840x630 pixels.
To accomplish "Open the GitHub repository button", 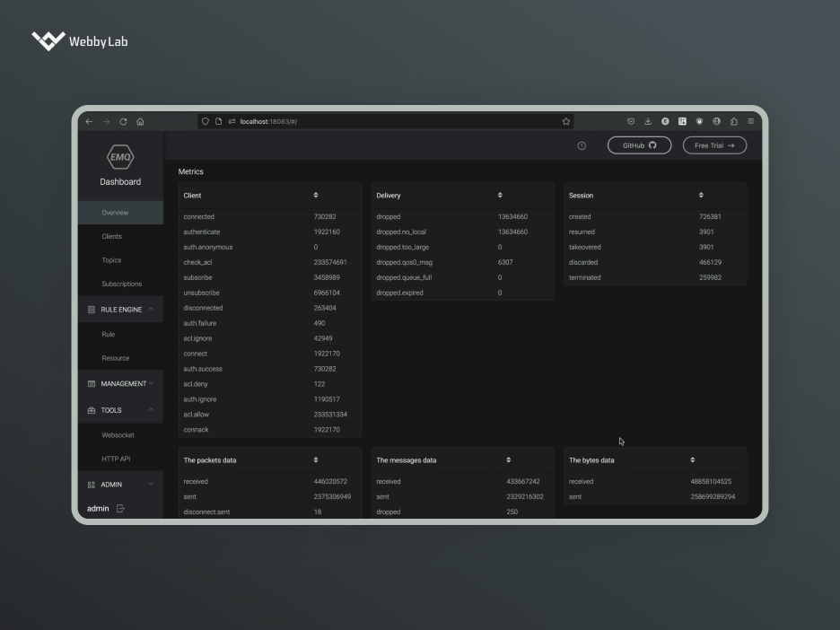I will 638,144.
